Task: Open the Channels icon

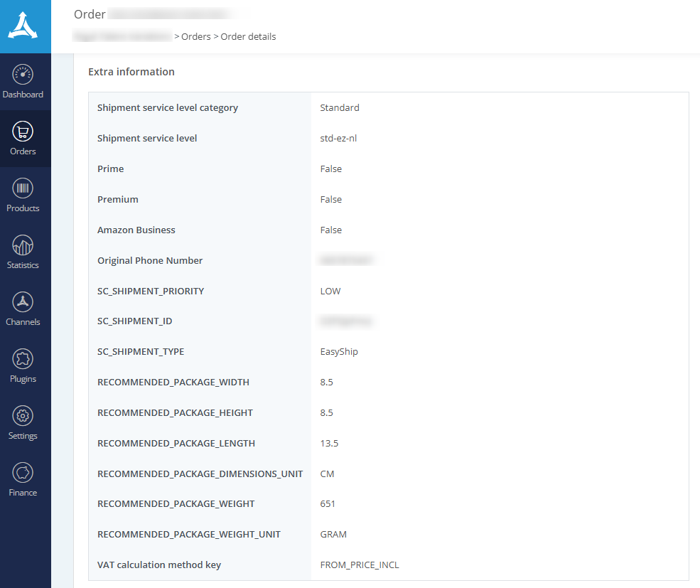Action: (23, 302)
